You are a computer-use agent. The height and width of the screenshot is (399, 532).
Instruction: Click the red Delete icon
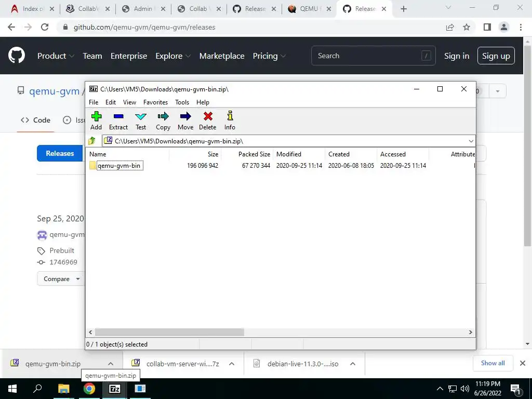pyautogui.click(x=208, y=121)
